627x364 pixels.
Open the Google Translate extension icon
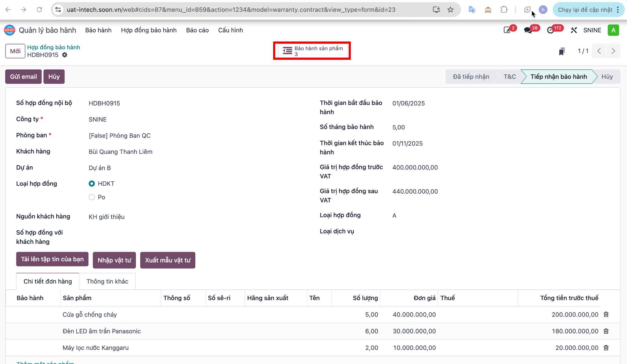point(472,9)
